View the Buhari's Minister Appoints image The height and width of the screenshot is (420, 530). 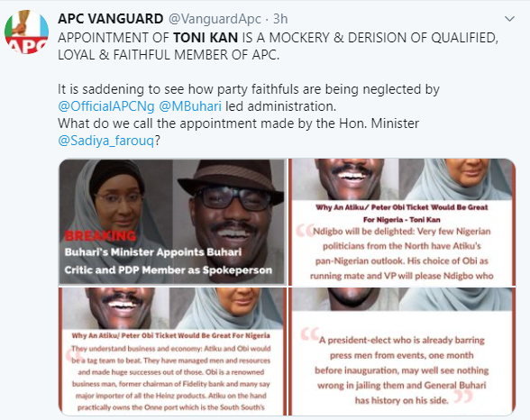172,222
